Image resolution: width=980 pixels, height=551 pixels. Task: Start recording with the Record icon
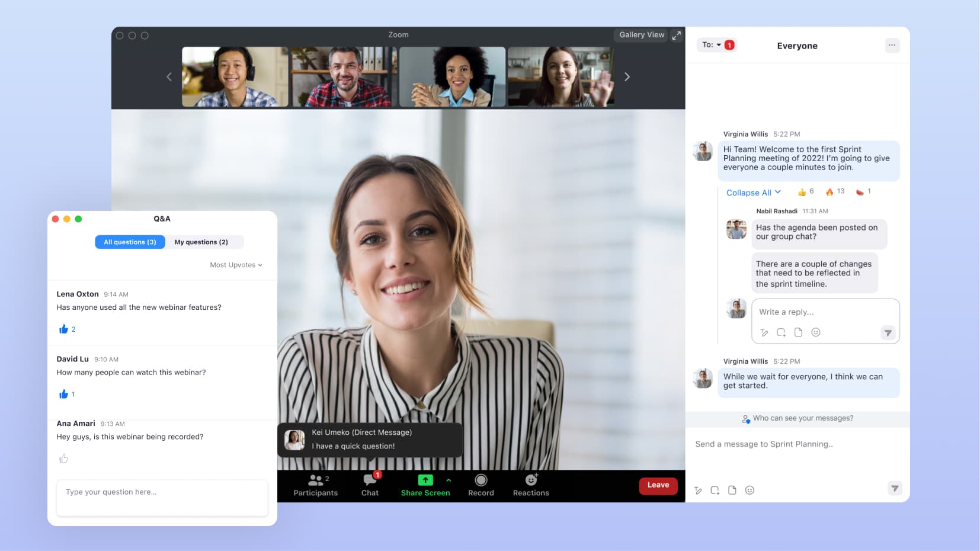click(x=481, y=480)
